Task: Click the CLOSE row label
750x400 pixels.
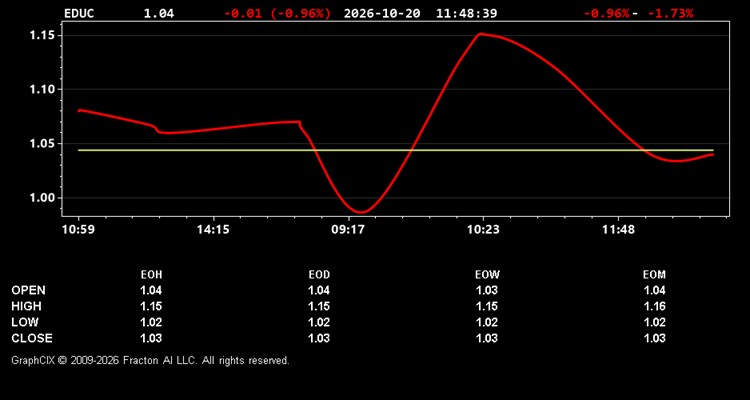Action: [32, 338]
